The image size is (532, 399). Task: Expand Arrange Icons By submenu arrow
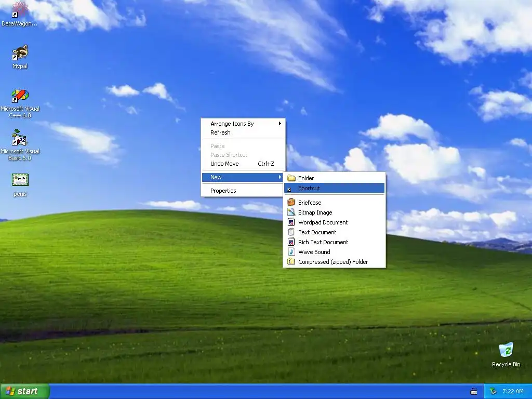point(280,124)
